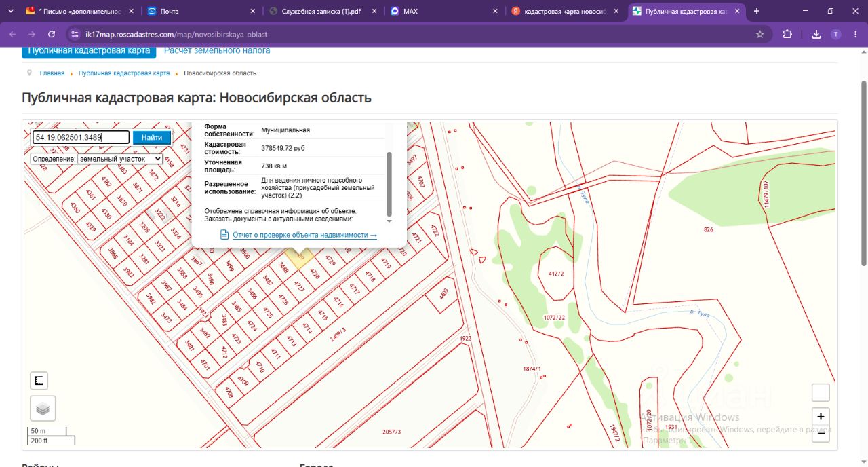Viewport: 868px width, 467px height.
Task: Zoom in with the plus map button
Action: [x=821, y=417]
